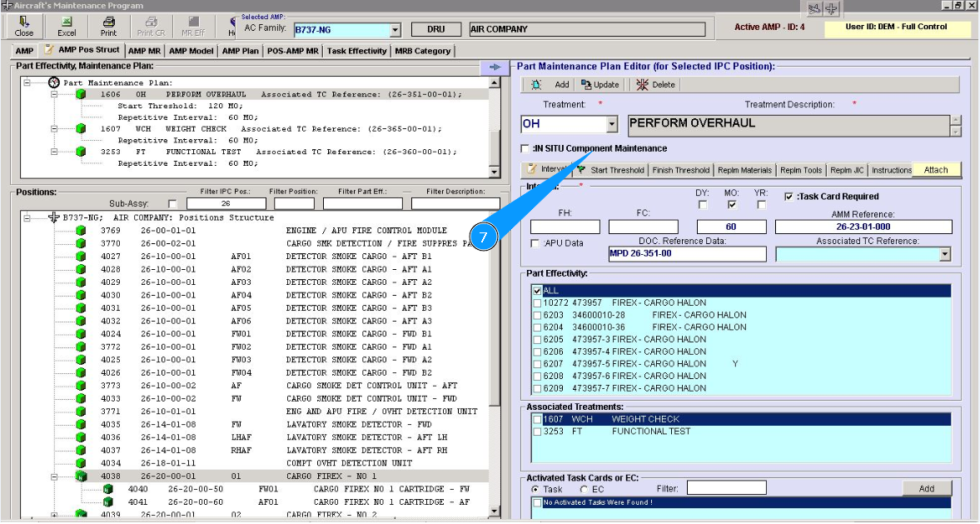Click the DOC. Reference Data input field
This screenshot has width=980, height=524.
coord(686,254)
